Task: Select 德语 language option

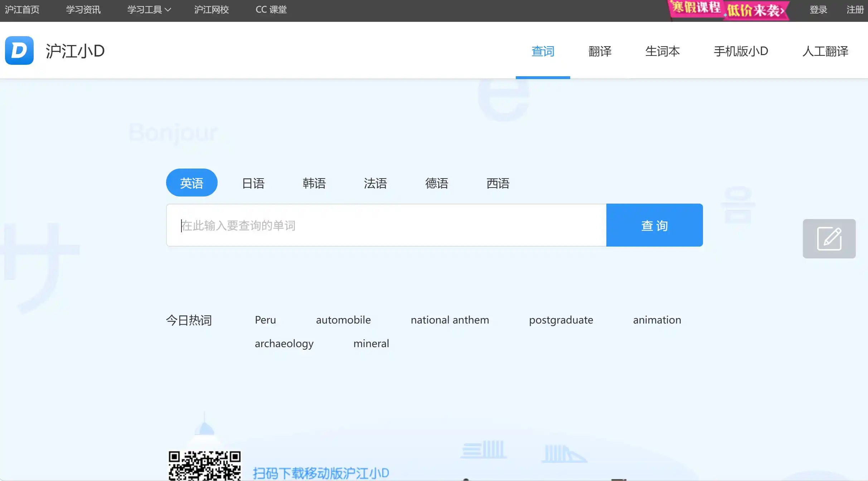Action: pos(437,183)
